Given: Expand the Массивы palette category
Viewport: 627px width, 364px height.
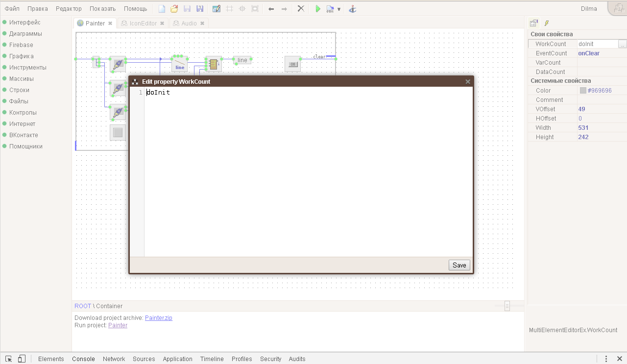Looking at the screenshot, I should coord(21,79).
